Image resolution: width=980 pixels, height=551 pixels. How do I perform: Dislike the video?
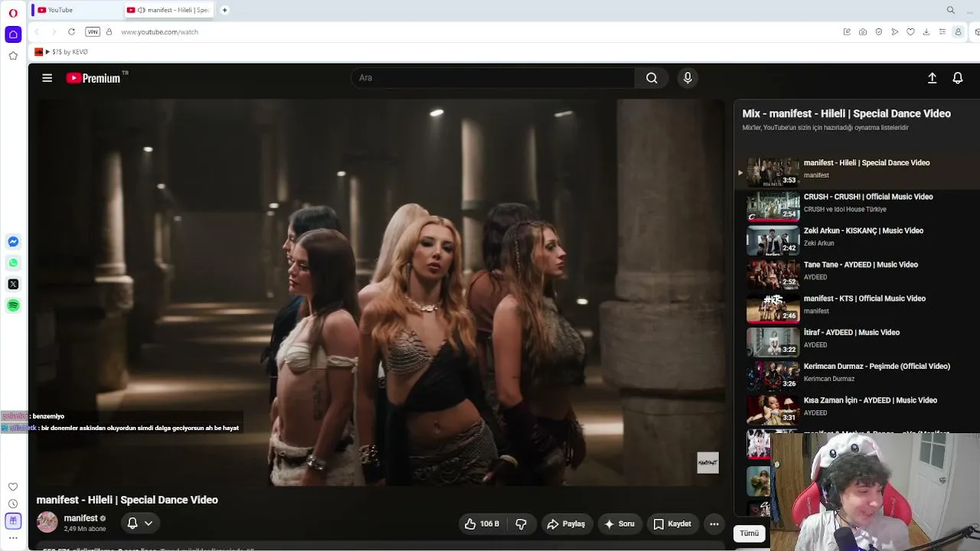[521, 524]
